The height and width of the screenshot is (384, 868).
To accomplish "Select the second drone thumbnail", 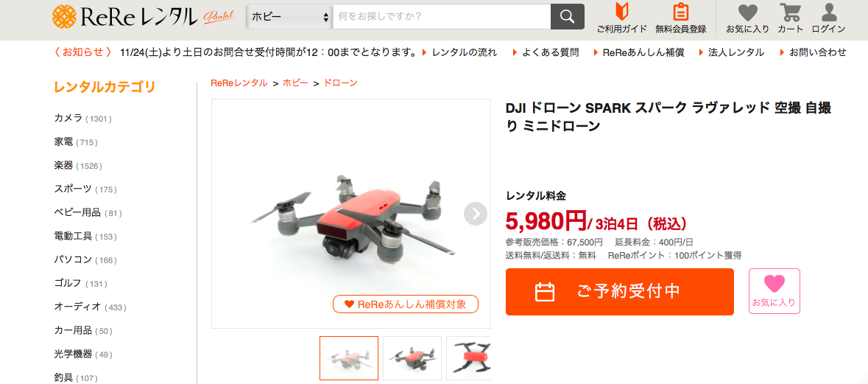I will pos(412,358).
